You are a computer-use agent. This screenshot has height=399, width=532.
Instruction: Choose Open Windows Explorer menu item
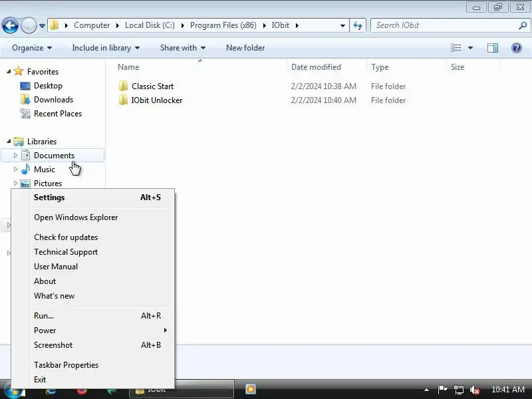(93, 217)
